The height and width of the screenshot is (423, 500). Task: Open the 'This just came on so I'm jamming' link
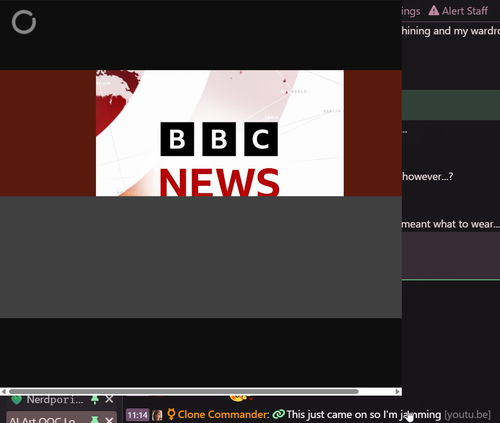364,415
